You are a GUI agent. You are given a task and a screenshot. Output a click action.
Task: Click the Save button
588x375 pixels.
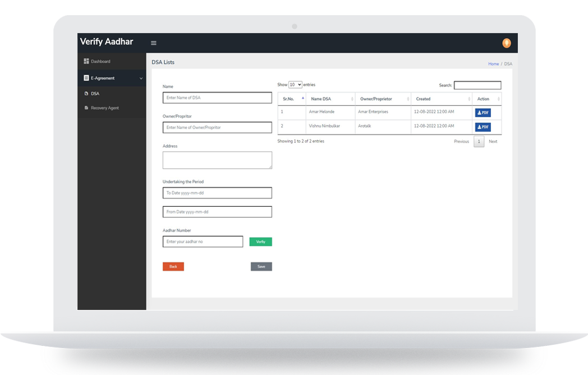[261, 266]
